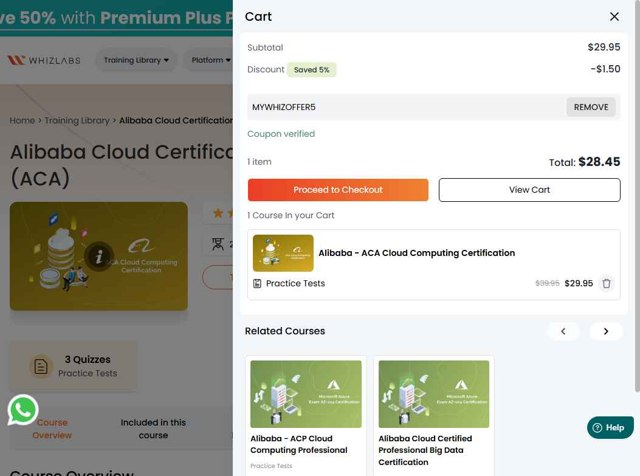Click the Subtotal $29.95 value
Viewport: 640px width, 476px height.
click(604, 47)
